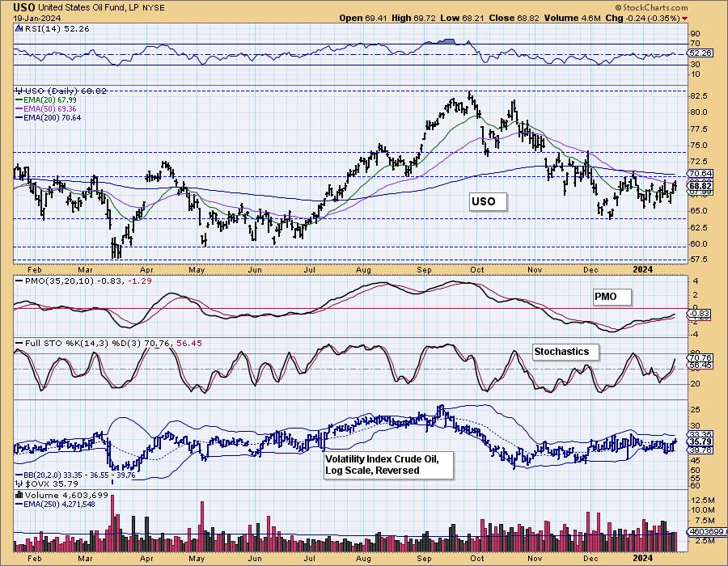Click the Aug label on upper date axis
The width and height of the screenshot is (728, 566).
click(x=363, y=270)
